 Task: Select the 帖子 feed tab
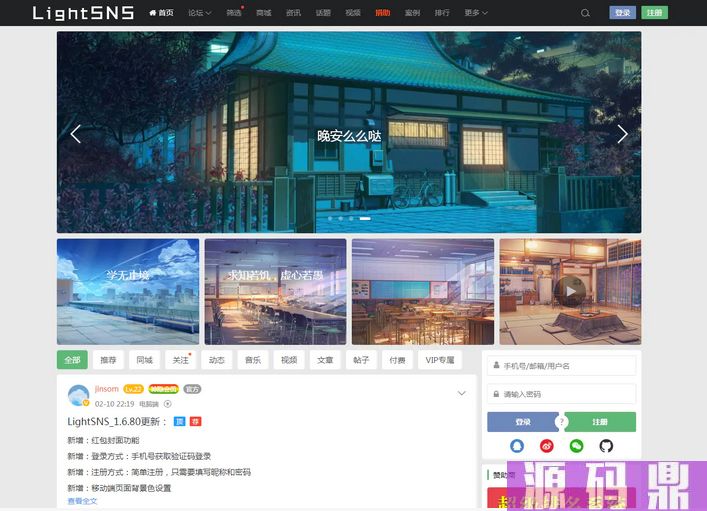coord(361,360)
